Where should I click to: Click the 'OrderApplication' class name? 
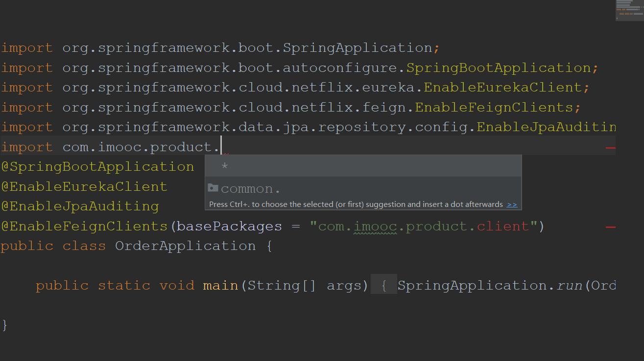pyautogui.click(x=185, y=246)
